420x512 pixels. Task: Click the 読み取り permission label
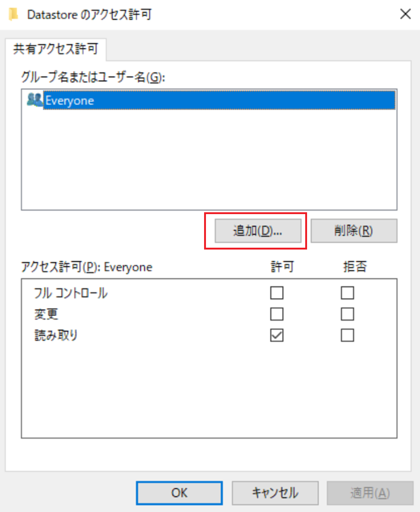(x=56, y=336)
